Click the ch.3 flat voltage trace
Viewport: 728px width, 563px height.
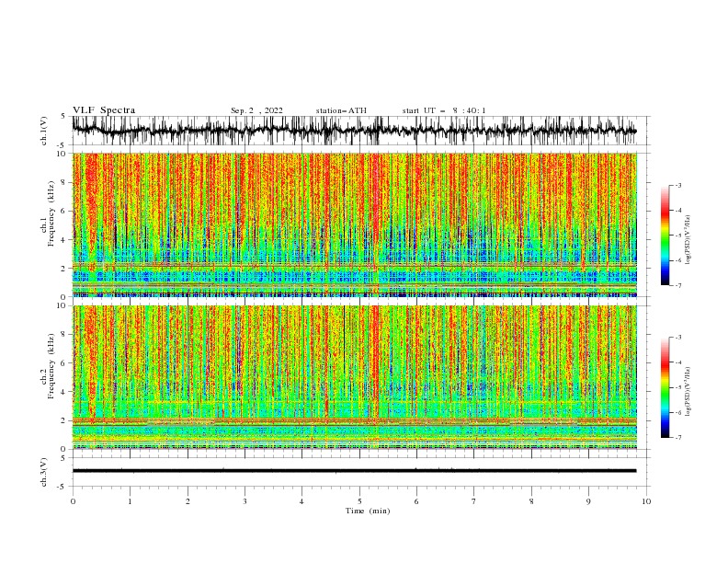pos(354,471)
